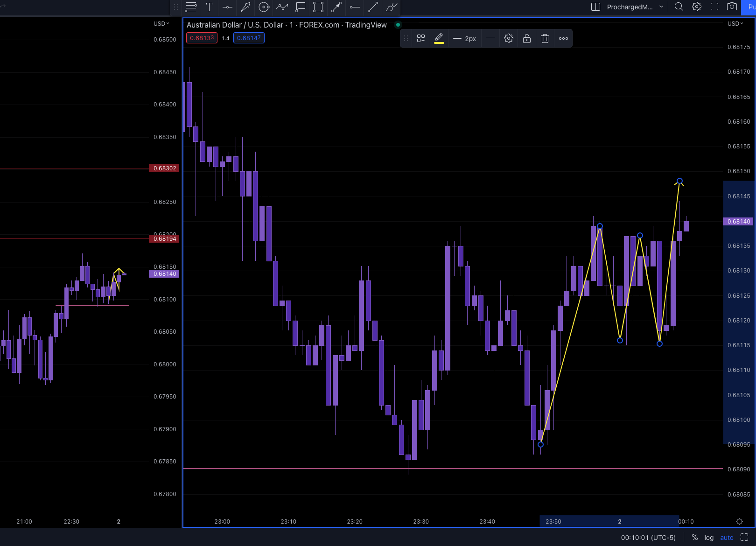This screenshot has height=546, width=756.
Task: Click the green market status dot
Action: [398, 25]
